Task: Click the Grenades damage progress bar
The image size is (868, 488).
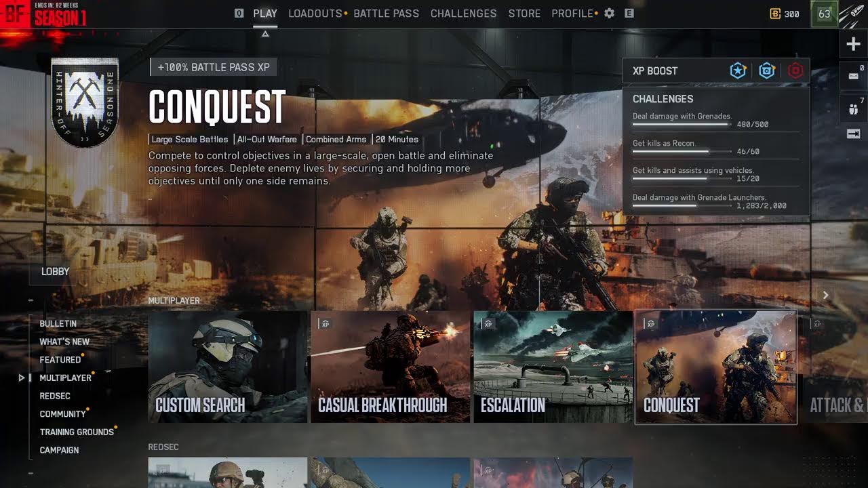Action: tap(682, 125)
